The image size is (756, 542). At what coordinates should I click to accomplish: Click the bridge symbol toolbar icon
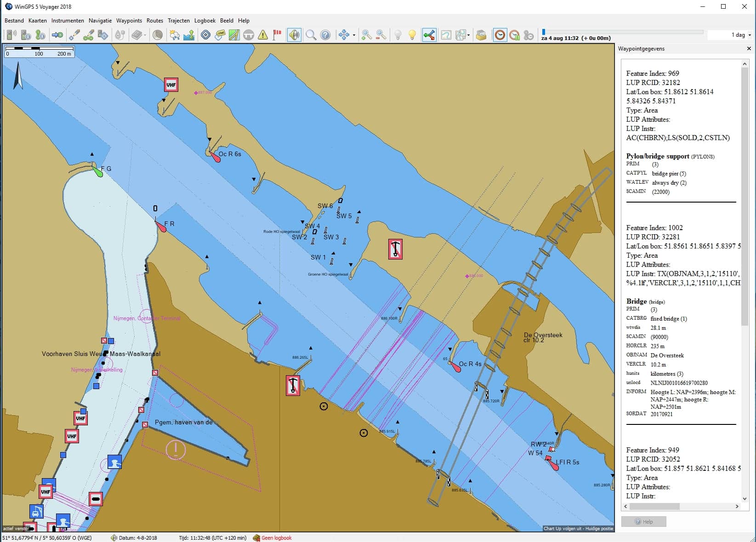click(249, 35)
